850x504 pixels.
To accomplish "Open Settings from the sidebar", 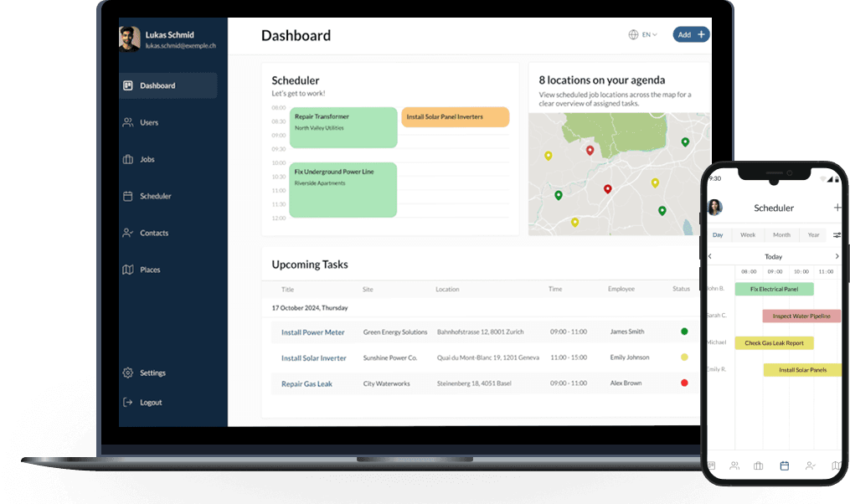I will [152, 373].
